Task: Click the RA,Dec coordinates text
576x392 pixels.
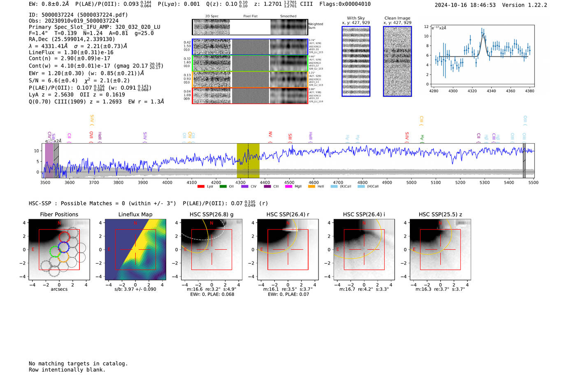Action: click(72, 39)
